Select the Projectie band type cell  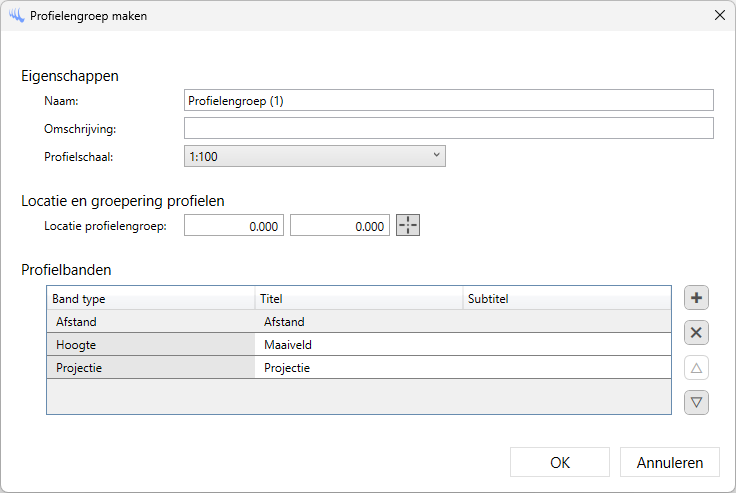point(150,368)
